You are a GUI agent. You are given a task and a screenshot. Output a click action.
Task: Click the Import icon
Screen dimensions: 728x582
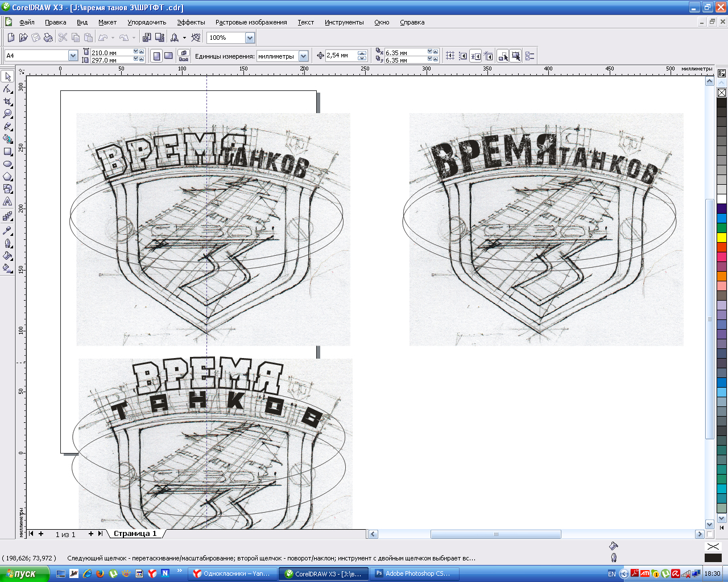click(x=147, y=38)
